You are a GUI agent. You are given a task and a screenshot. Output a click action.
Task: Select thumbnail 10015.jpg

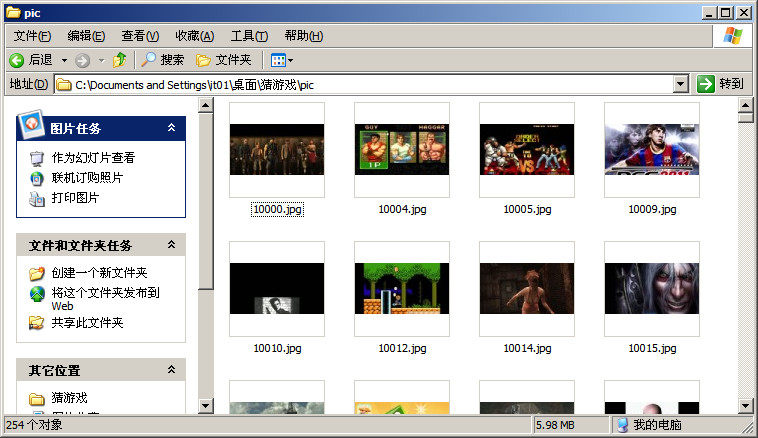point(652,289)
